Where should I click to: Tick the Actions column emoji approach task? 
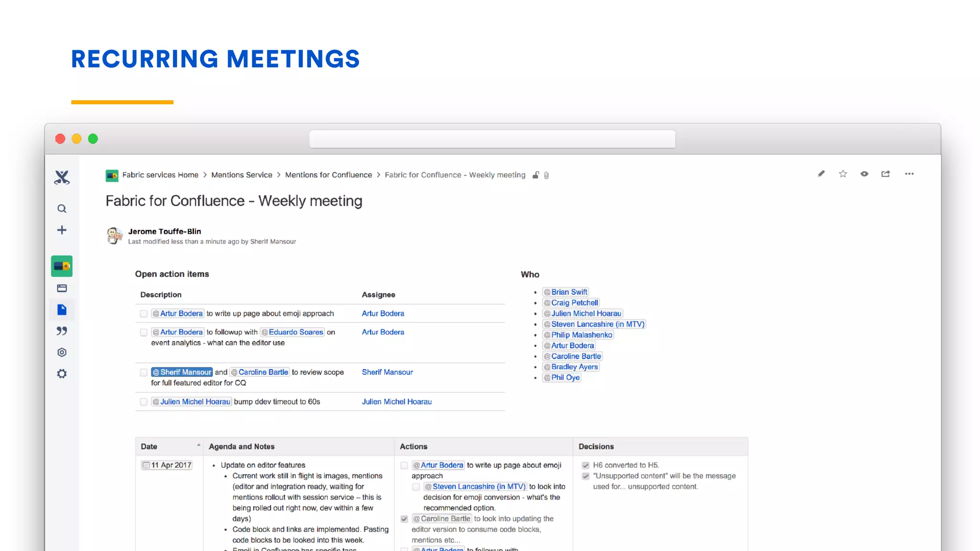click(404, 465)
